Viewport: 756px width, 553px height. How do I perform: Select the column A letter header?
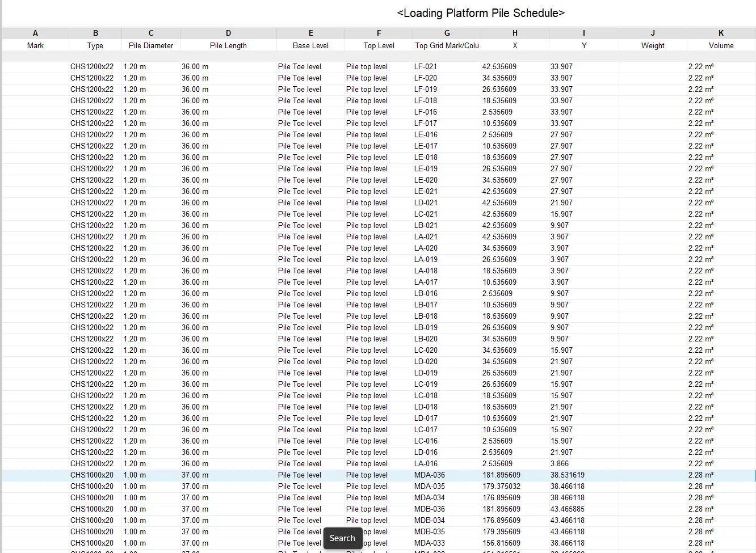tap(35, 33)
